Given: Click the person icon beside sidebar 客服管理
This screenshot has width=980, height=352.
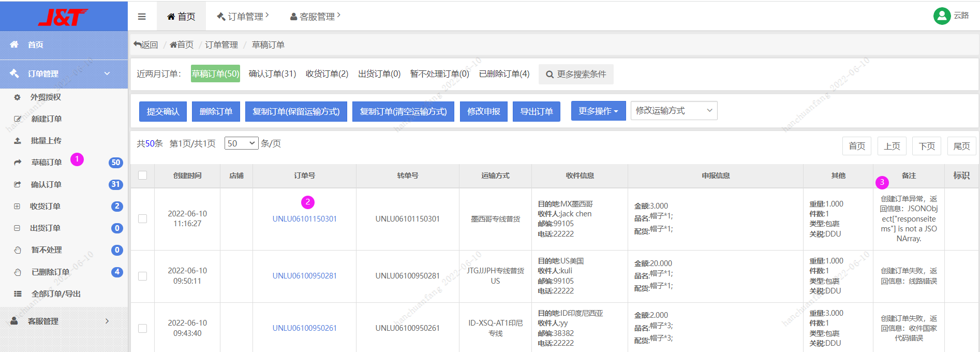Looking at the screenshot, I should pyautogui.click(x=14, y=321).
